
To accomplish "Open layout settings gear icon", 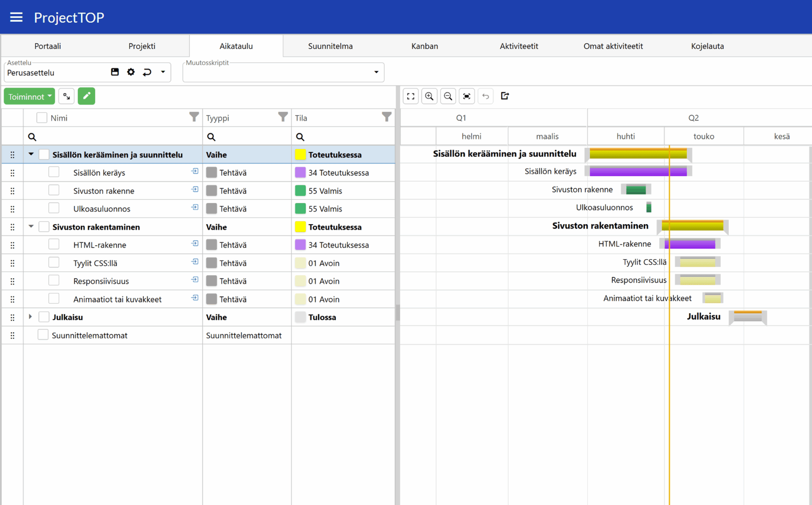I will pos(131,72).
